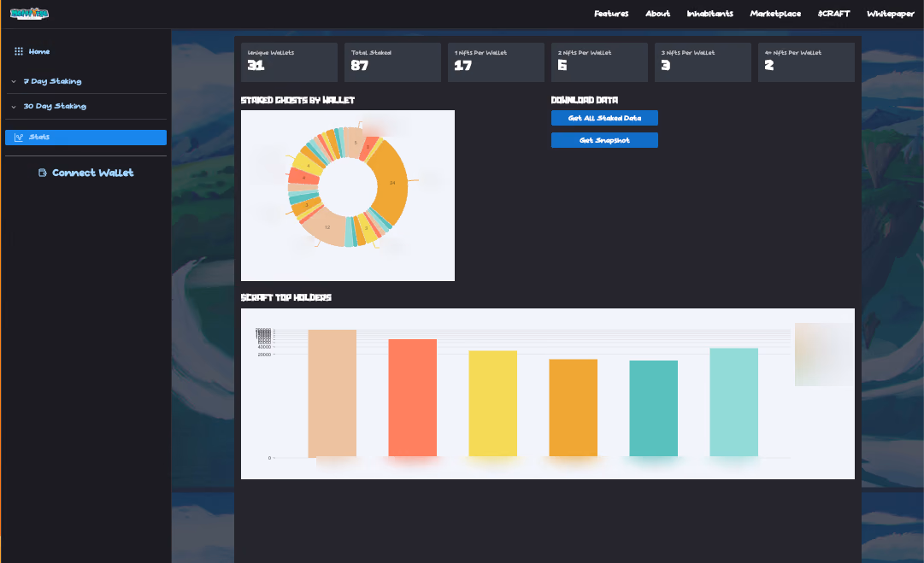Click the wallet icon beside Connect Wallet
The image size is (924, 563).
(43, 173)
